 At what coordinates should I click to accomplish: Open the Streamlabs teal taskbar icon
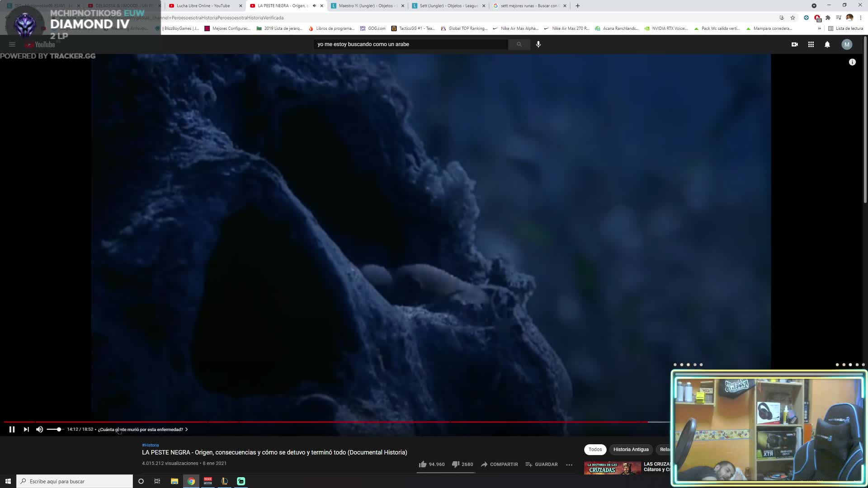tap(241, 481)
